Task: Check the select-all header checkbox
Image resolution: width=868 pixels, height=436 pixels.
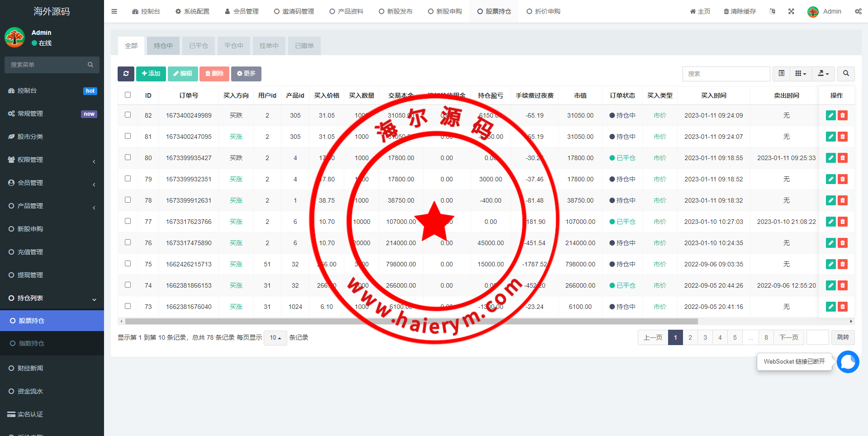Action: (x=128, y=95)
